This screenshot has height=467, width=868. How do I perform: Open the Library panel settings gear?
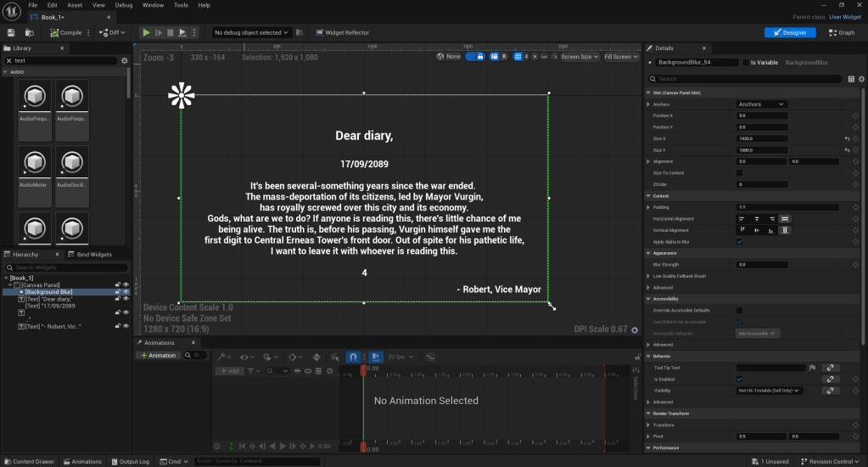tap(125, 61)
